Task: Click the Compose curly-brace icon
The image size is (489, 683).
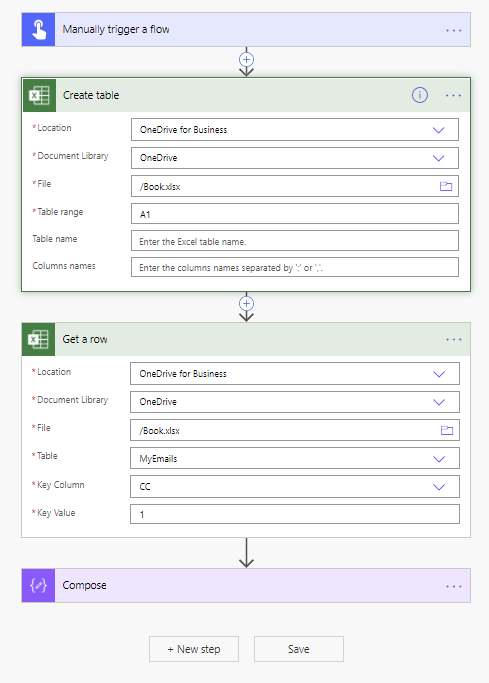Action: 38,585
